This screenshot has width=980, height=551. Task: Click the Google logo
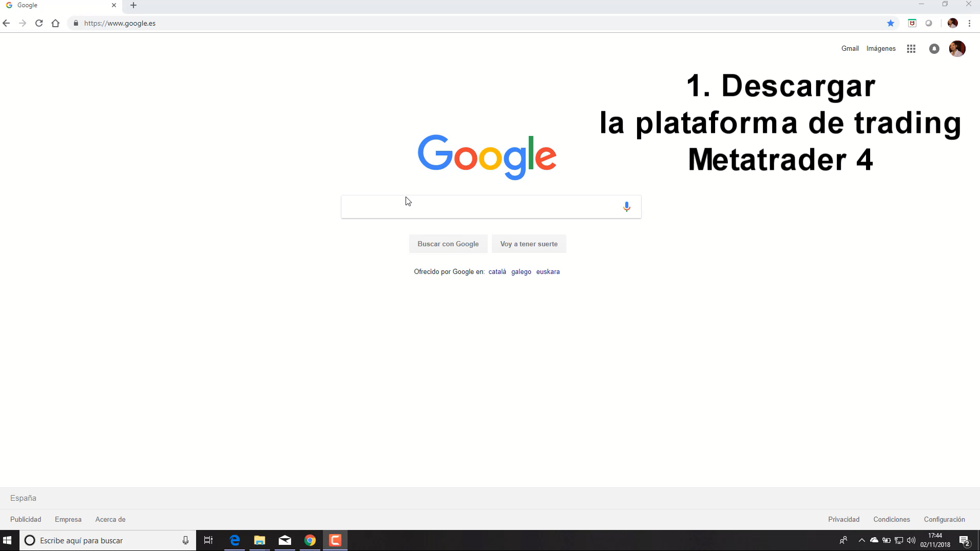[487, 156]
